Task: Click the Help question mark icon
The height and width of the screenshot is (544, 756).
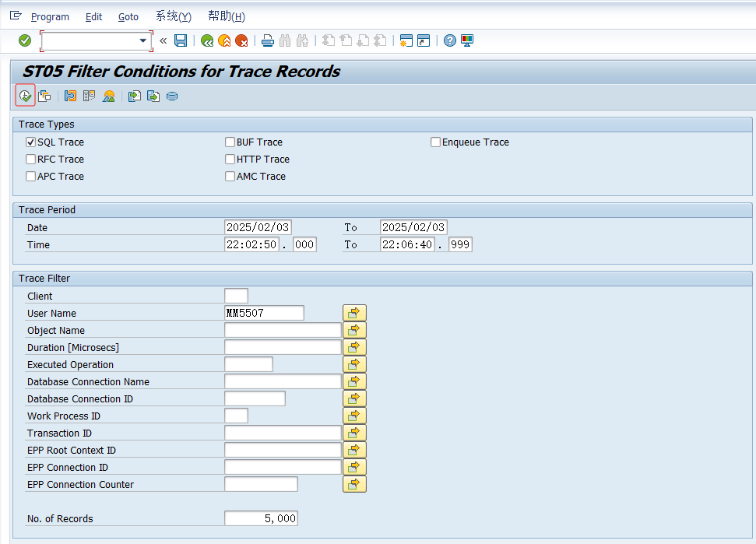Action: pyautogui.click(x=450, y=40)
